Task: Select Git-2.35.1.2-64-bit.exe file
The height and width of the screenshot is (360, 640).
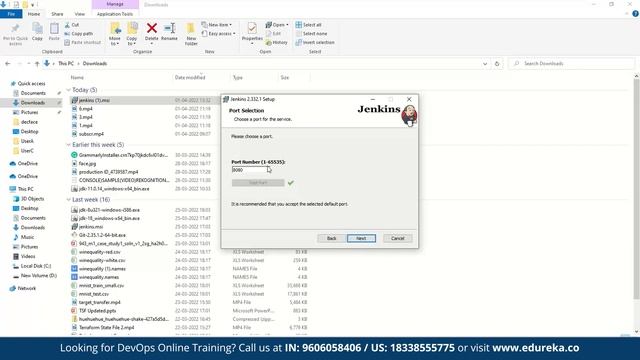Action: (102, 235)
